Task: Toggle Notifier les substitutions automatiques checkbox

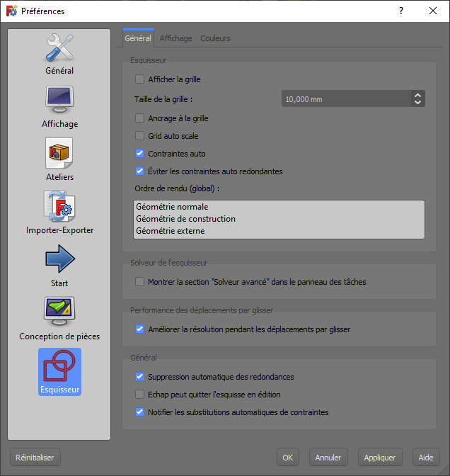Action: [x=139, y=412]
